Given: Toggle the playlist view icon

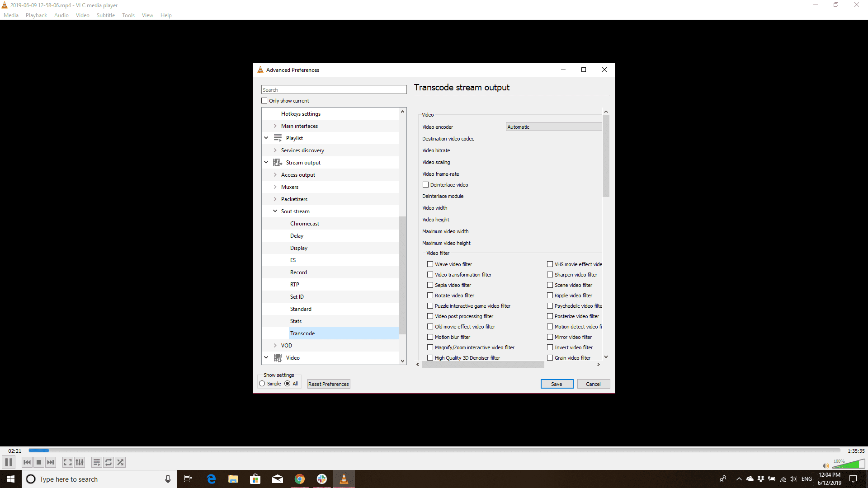Looking at the screenshot, I should coord(97,462).
